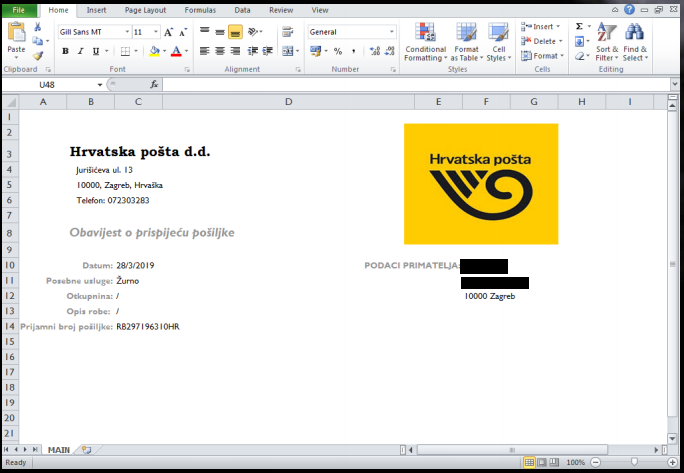
Task: Click AutoSum sigma icon
Action: pyautogui.click(x=579, y=27)
